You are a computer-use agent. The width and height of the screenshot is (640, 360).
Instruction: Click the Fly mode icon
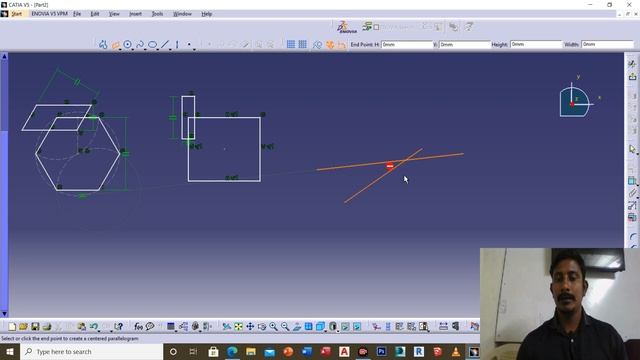pyautogui.click(x=227, y=327)
